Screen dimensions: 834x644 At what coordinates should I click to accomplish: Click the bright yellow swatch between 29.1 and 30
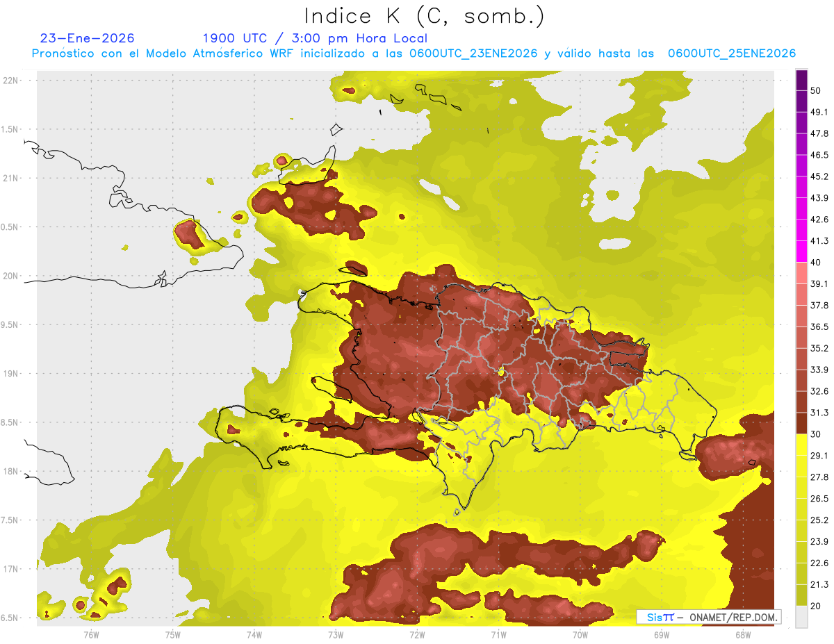click(x=801, y=445)
